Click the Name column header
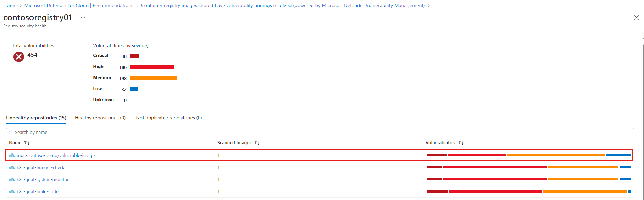 click(15, 143)
